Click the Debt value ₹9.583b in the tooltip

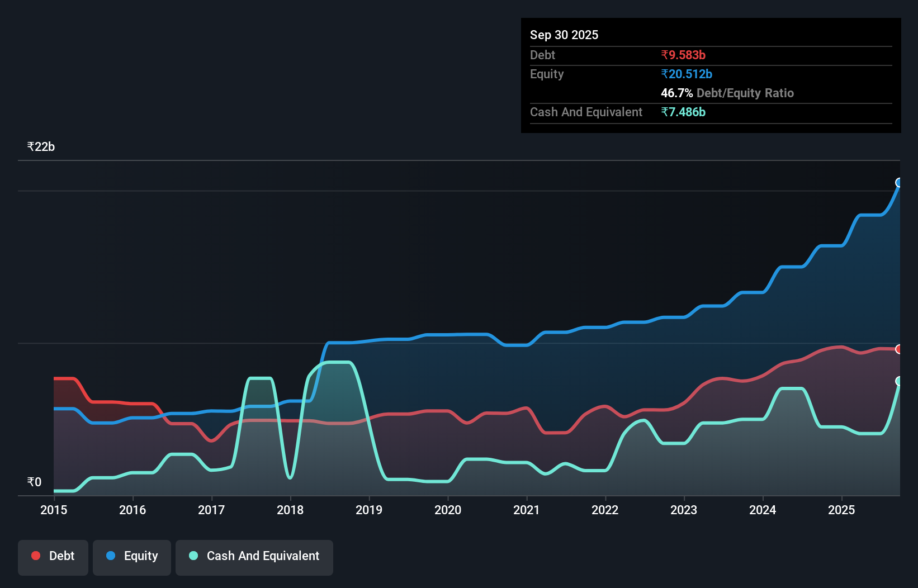click(683, 55)
